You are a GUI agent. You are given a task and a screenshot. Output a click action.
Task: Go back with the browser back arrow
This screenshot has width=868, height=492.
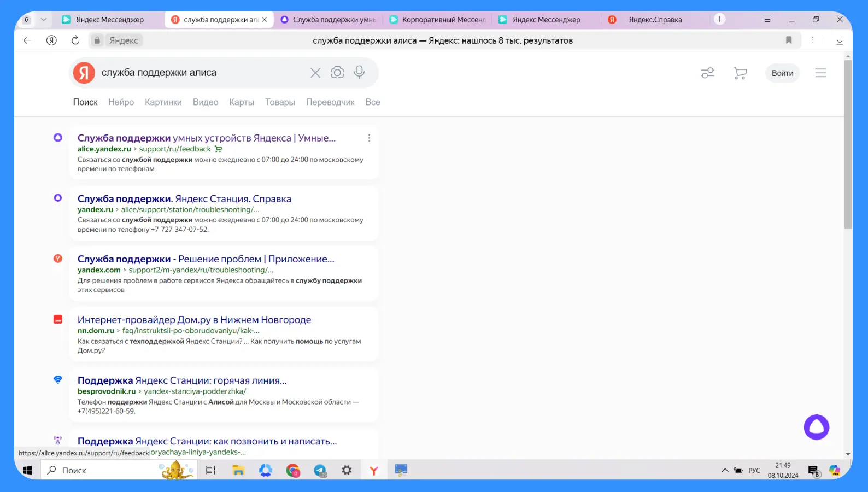point(27,40)
